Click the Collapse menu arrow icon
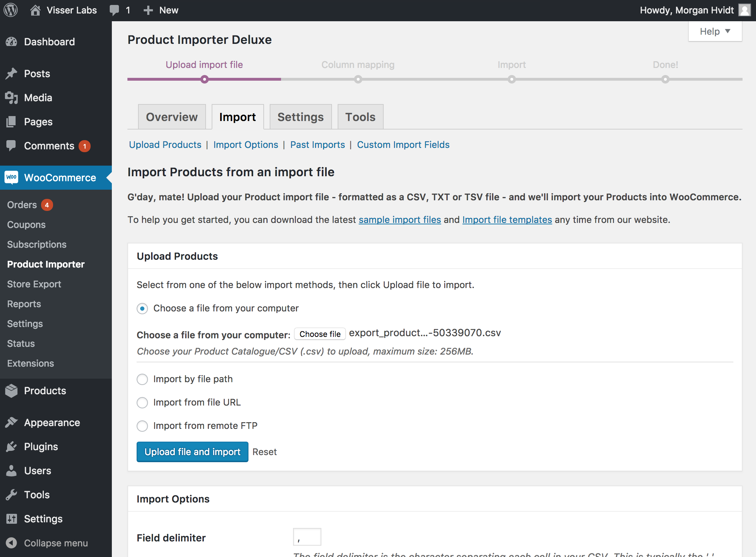This screenshot has height=557, width=756. coord(11,543)
